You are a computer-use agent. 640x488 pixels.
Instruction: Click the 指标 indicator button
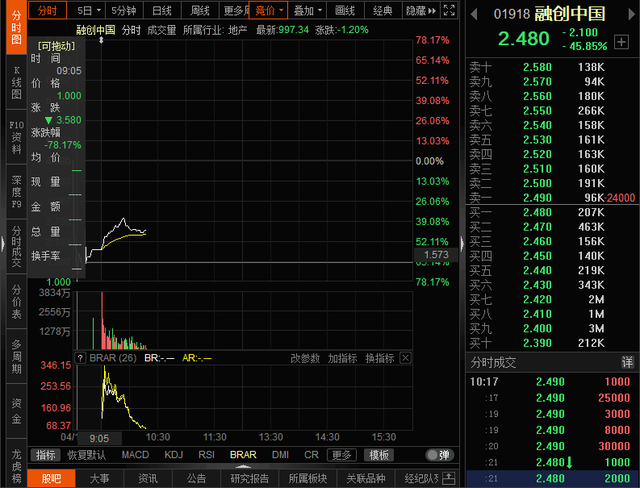pyautogui.click(x=45, y=455)
